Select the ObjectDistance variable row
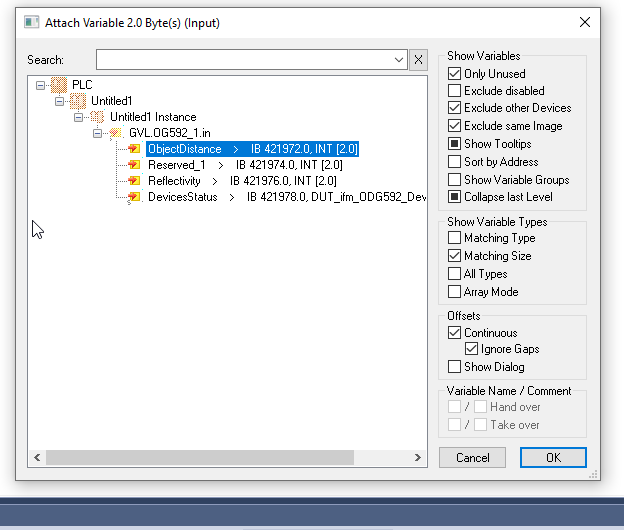The width and height of the screenshot is (624, 530). click(252, 149)
